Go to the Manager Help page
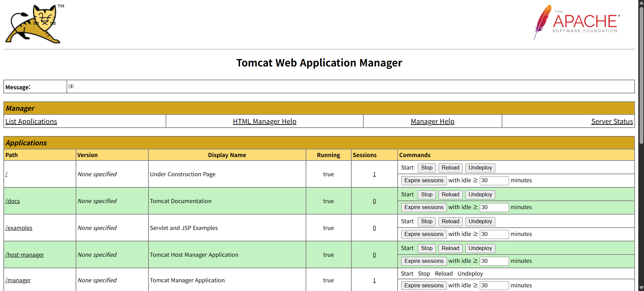 point(432,122)
